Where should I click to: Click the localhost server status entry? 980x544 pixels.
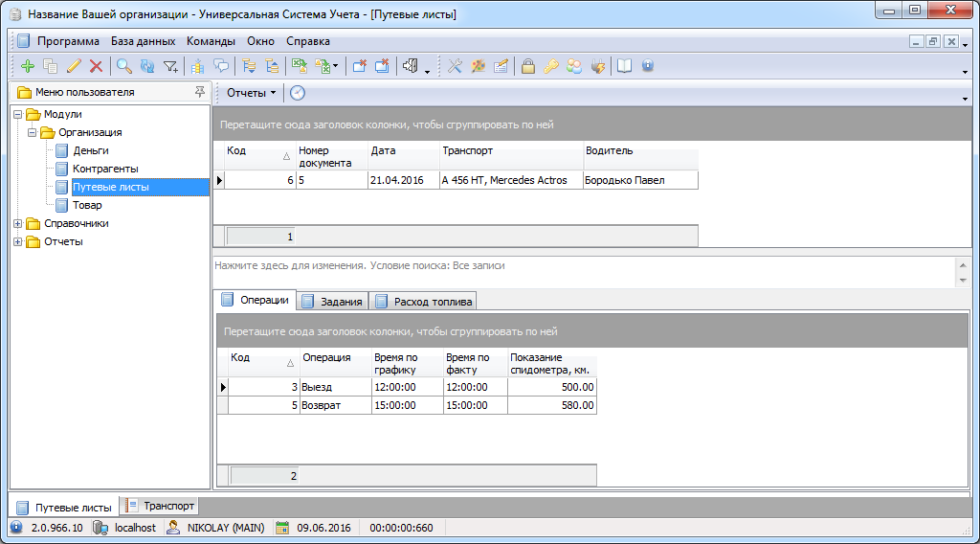click(x=135, y=528)
